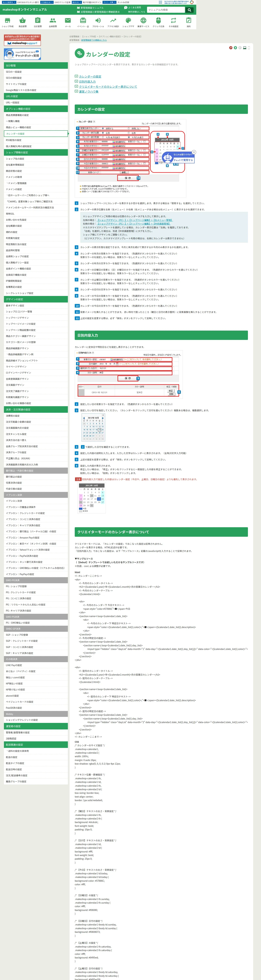
Task: Open the GMO services grid icon
Action: pyautogui.click(x=161, y=2)
